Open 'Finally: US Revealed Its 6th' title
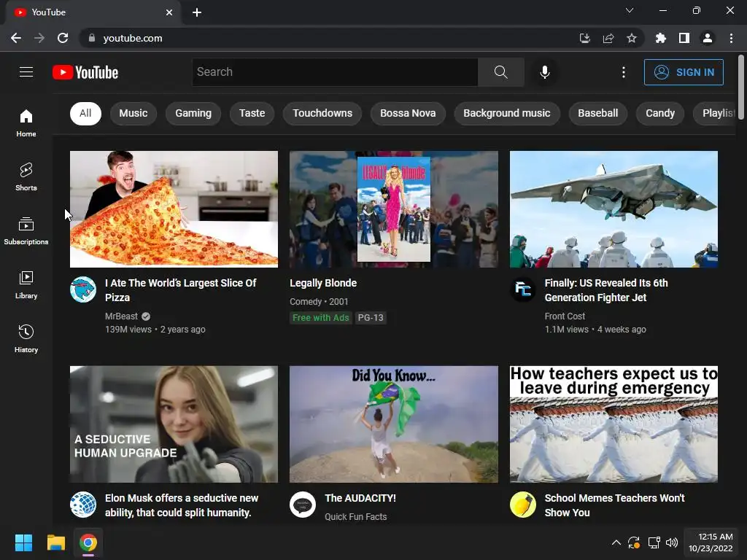Image resolution: width=747 pixels, height=560 pixels. [x=606, y=290]
